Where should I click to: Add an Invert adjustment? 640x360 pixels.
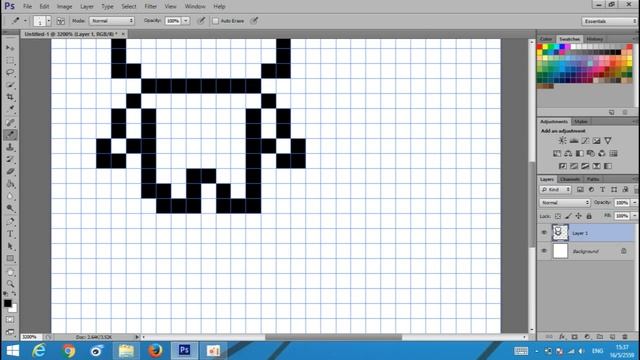(x=562, y=166)
